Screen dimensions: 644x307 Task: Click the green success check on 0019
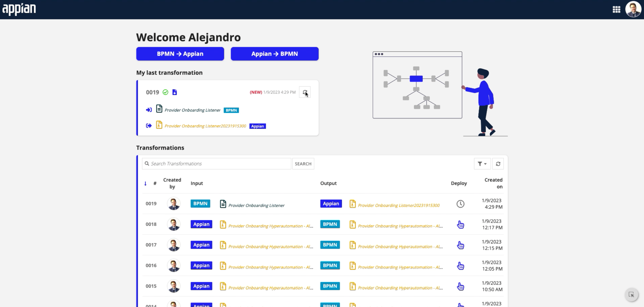point(165,92)
